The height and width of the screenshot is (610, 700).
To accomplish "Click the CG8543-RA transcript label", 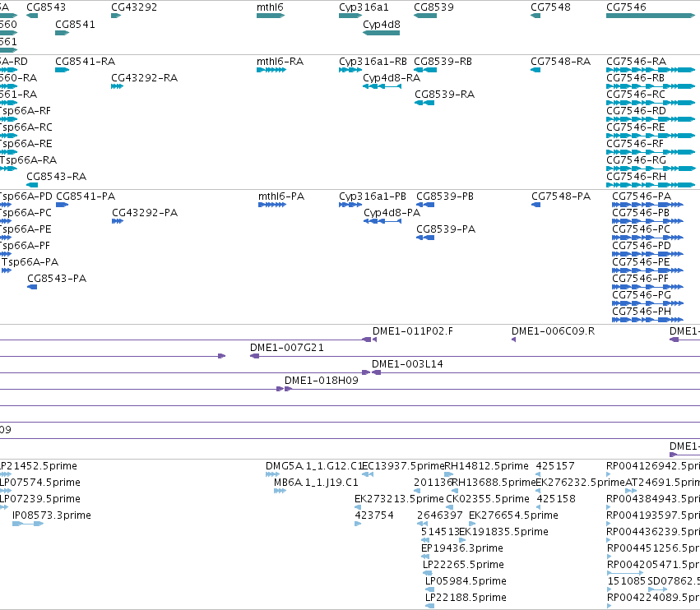I will (x=56, y=177).
